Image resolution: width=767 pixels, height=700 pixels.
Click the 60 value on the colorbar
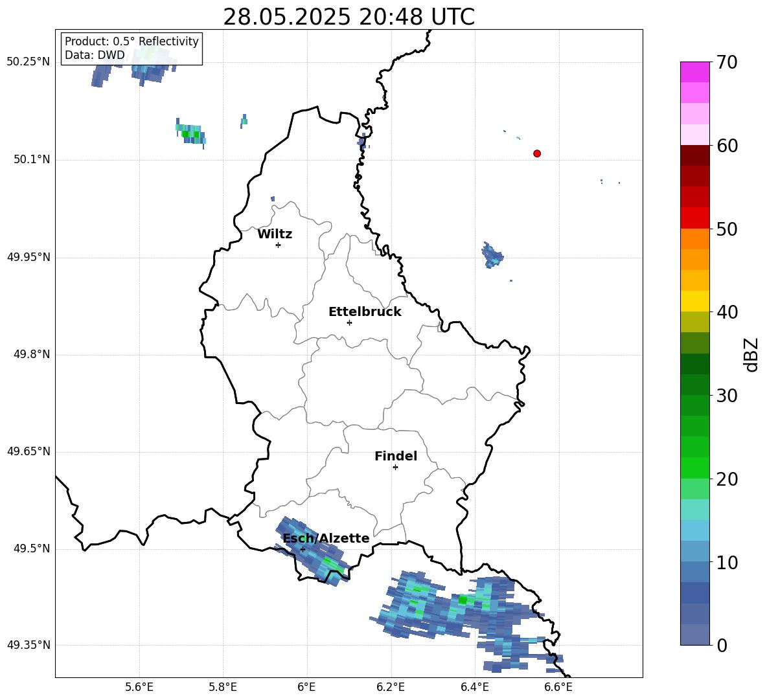(x=727, y=146)
